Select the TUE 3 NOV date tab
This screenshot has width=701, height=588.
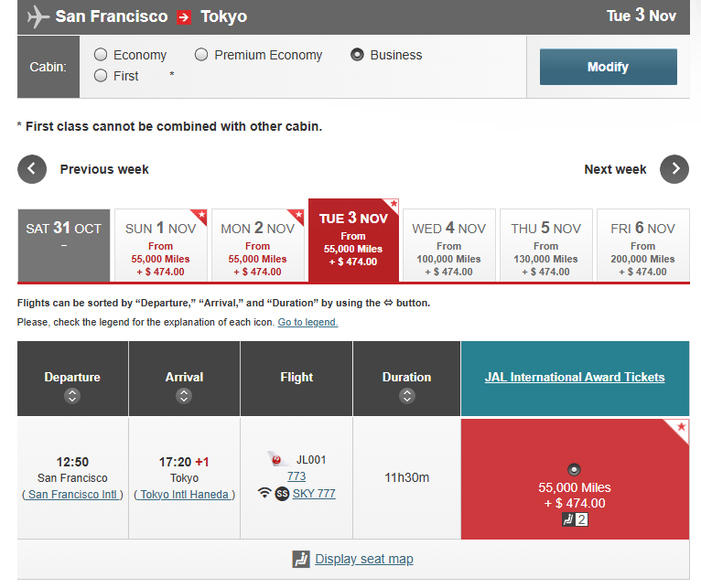click(353, 241)
